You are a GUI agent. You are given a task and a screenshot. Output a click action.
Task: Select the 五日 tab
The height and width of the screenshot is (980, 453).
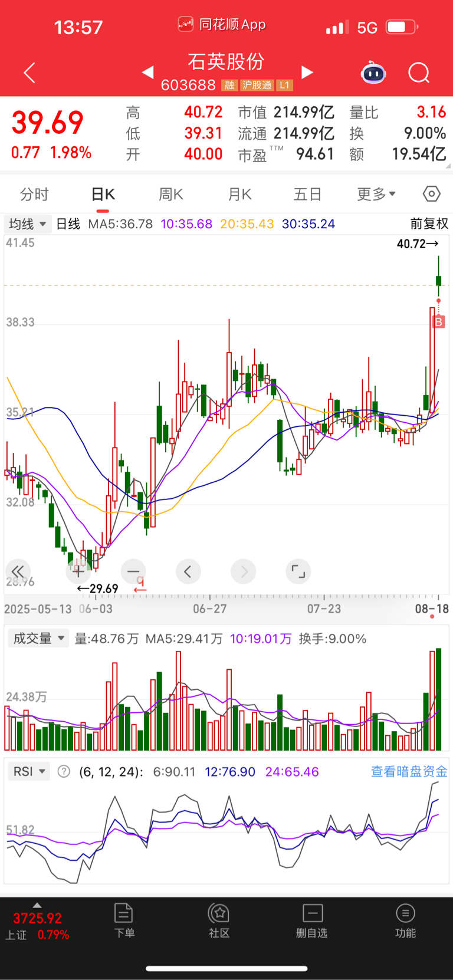point(307,194)
